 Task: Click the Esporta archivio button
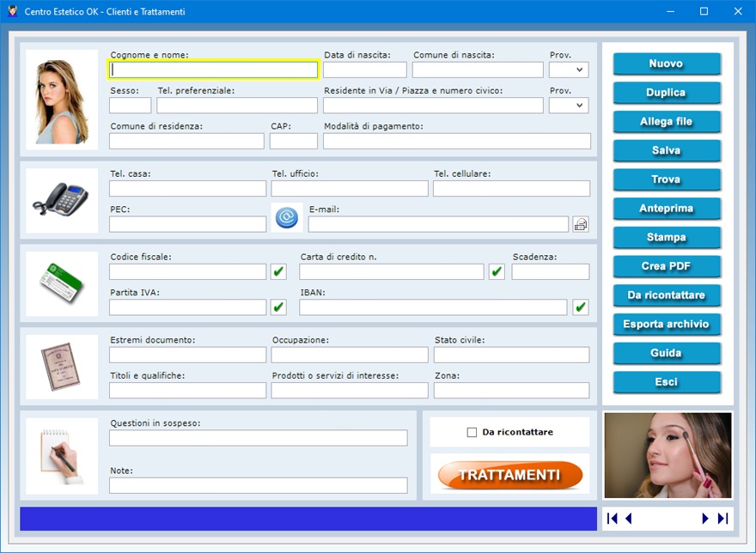[667, 324]
